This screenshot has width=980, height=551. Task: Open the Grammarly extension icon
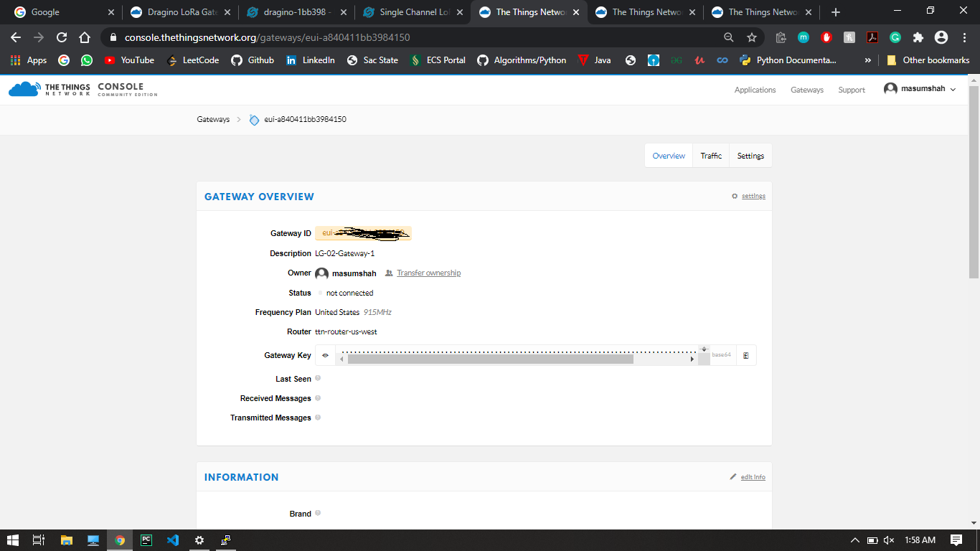895,37
